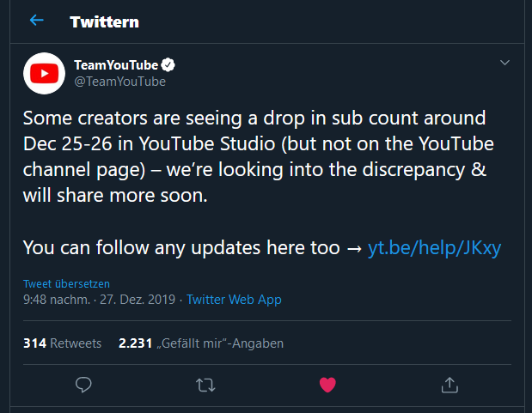Share the tweet using the upload icon
Image resolution: width=532 pixels, height=413 pixels.
point(449,385)
